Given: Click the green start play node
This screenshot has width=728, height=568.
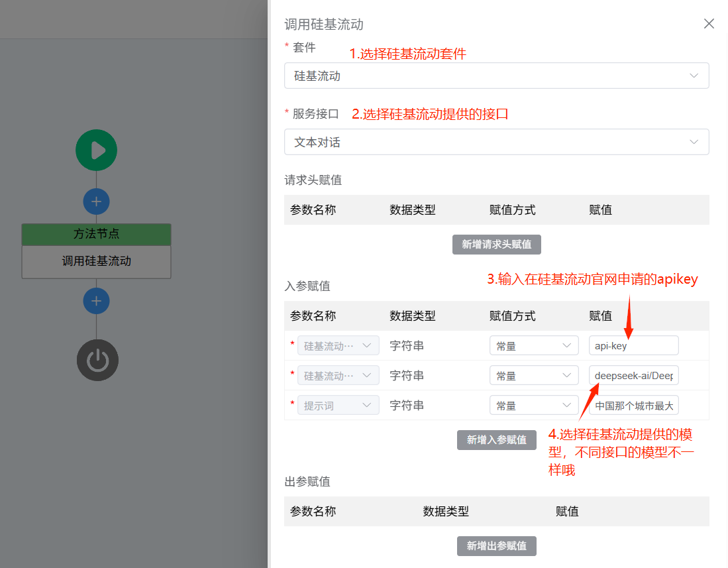Looking at the screenshot, I should (97, 150).
